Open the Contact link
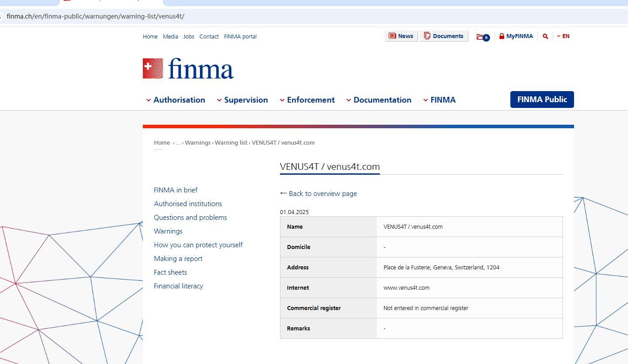Screen dimensions: 628x364 pyautogui.click(x=209, y=37)
